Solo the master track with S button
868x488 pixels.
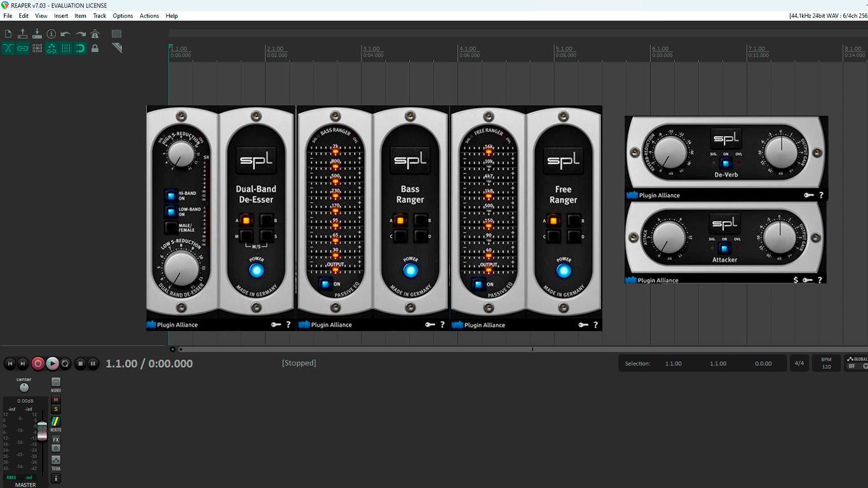click(56, 409)
